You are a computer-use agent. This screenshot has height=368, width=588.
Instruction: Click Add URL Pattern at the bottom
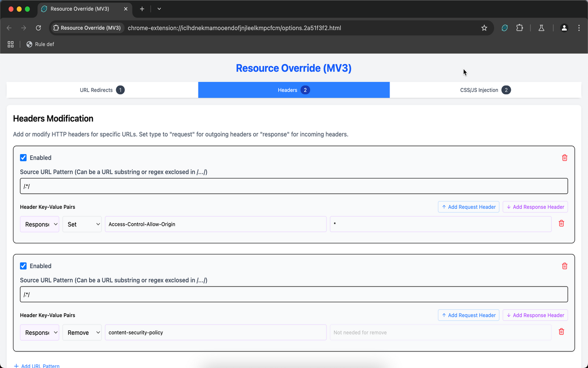click(37, 365)
